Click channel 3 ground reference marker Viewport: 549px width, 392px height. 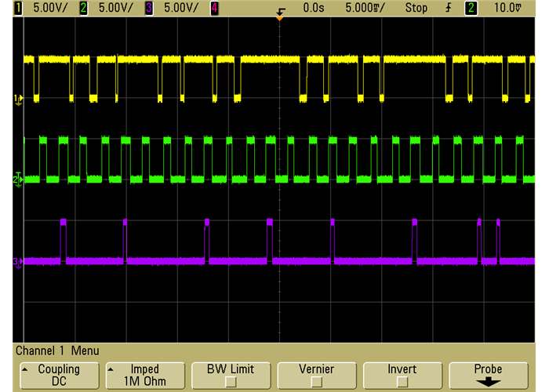point(18,261)
